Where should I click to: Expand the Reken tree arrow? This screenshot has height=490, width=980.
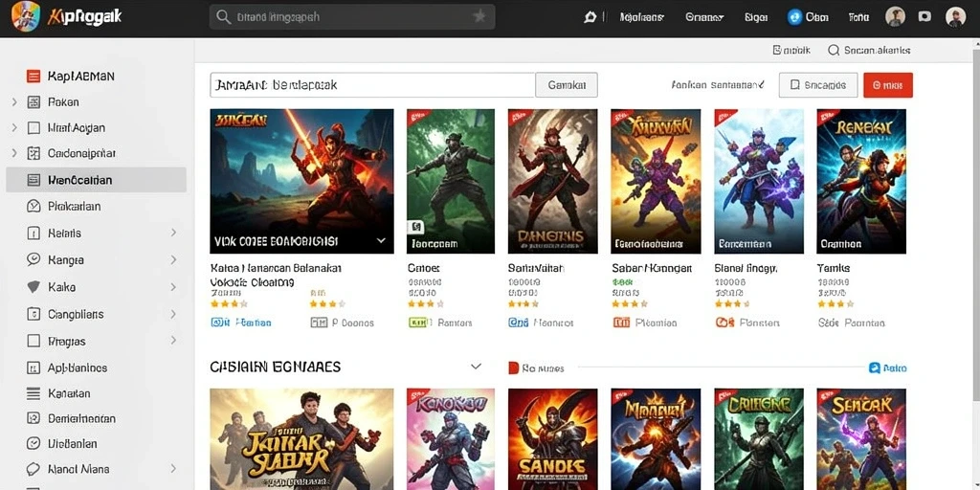13,101
